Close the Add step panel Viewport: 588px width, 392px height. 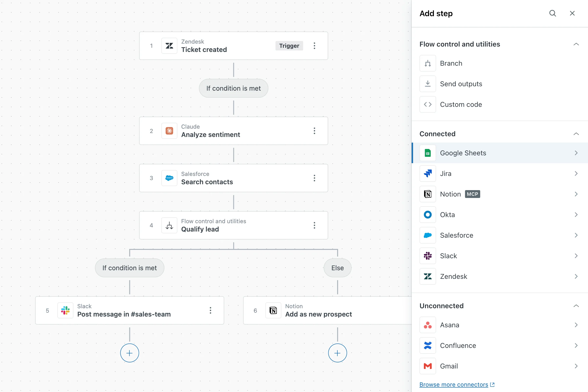coord(572,13)
